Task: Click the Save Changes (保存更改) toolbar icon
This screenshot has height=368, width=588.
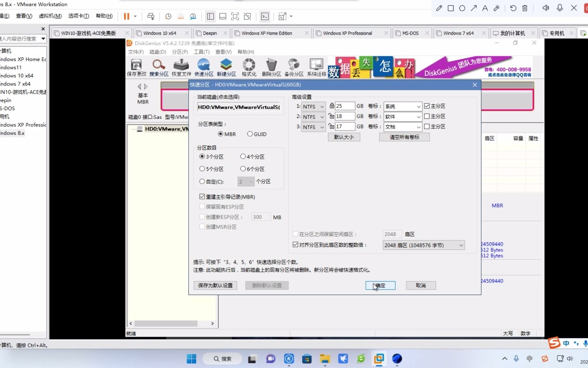Action: 136,67
